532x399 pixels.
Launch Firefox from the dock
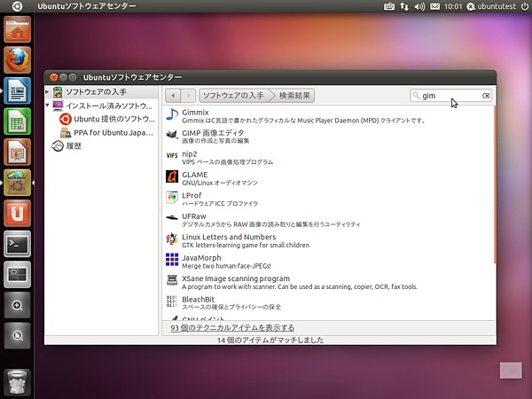(x=18, y=60)
